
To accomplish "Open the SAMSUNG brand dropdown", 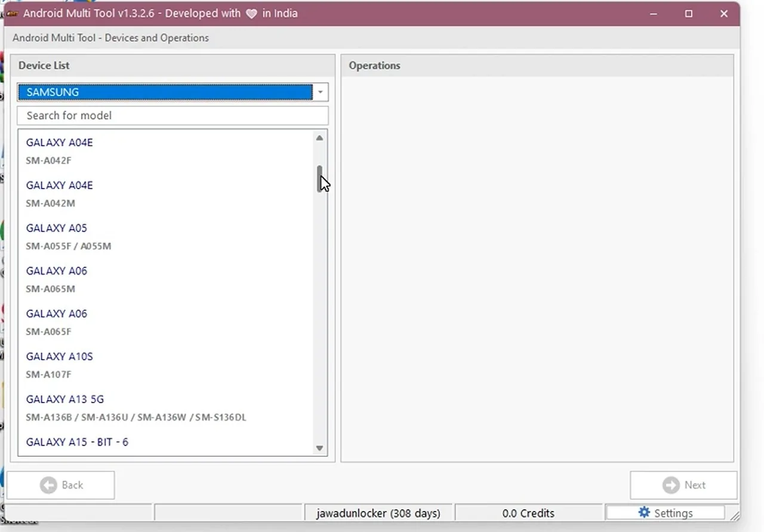I will click(x=172, y=92).
